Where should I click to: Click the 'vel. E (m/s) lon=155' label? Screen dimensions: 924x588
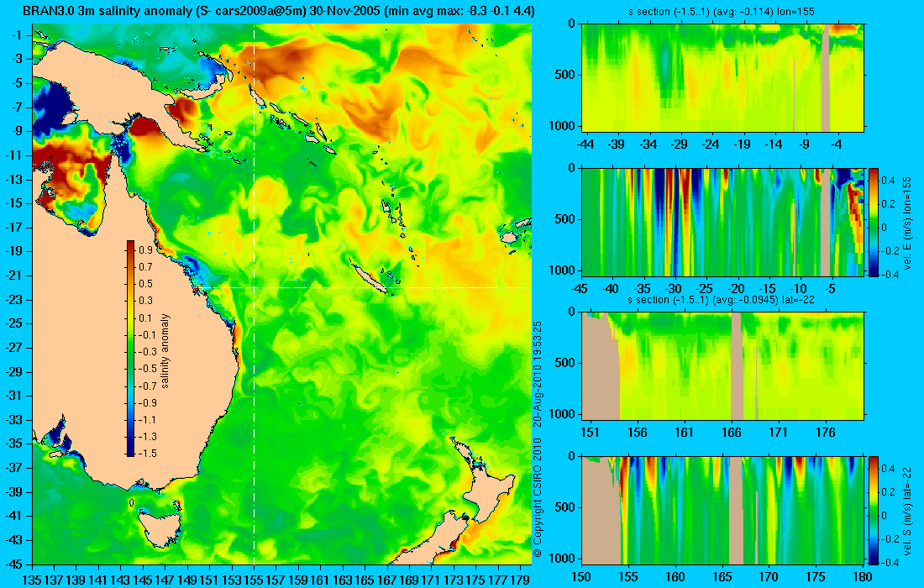pos(907,222)
